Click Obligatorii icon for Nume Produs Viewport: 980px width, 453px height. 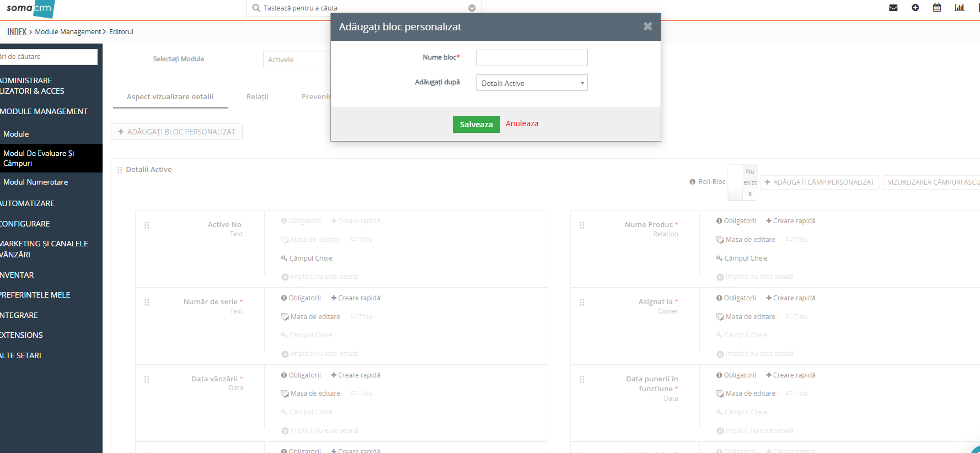tap(719, 221)
